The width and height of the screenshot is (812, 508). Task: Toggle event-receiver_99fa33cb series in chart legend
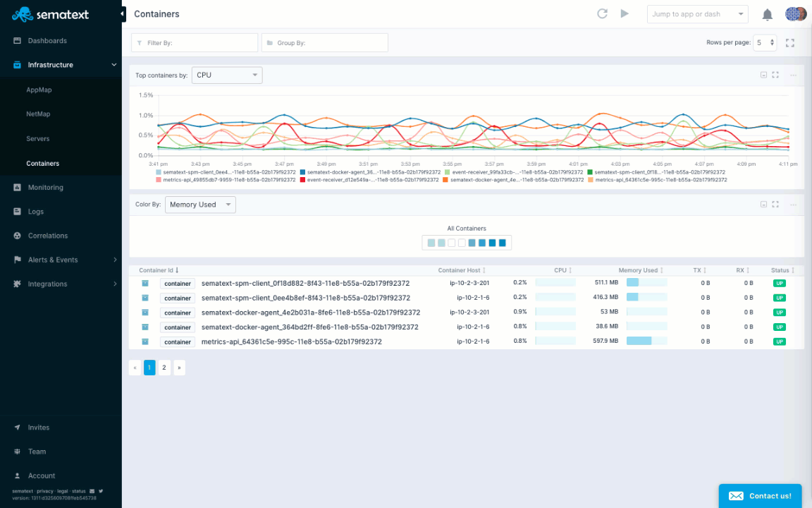(x=514, y=172)
